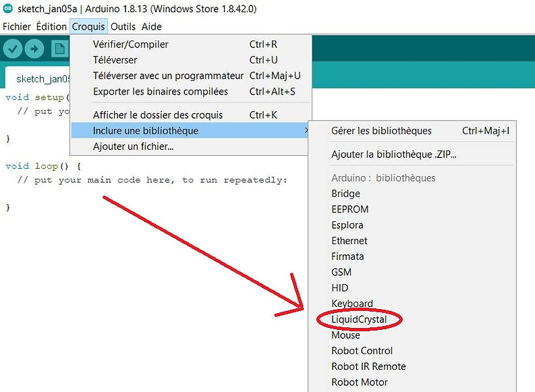
Task: Click the Arduino logo in title bar
Action: point(8,9)
